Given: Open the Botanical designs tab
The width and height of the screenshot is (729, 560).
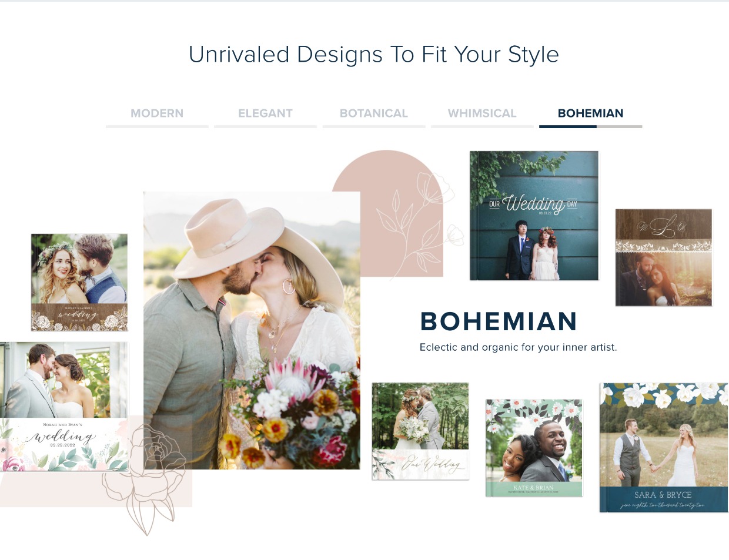Looking at the screenshot, I should [374, 113].
